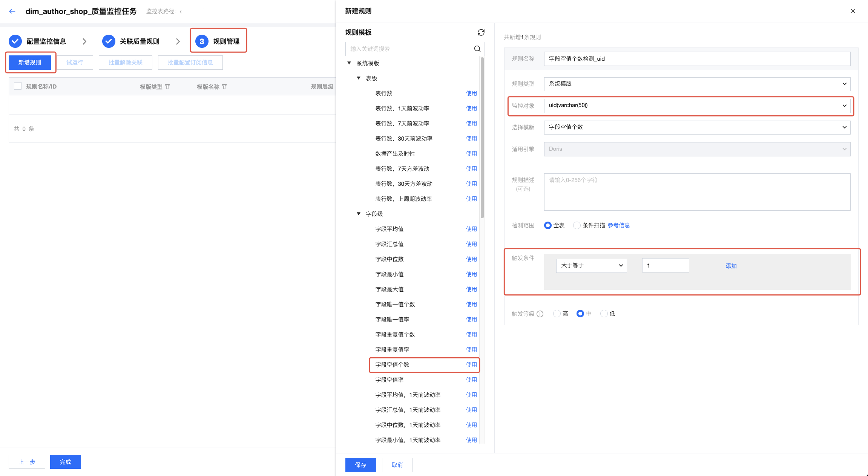The height and width of the screenshot is (476, 868).
Task: Check the select-all rules checkbox
Action: (17, 86)
